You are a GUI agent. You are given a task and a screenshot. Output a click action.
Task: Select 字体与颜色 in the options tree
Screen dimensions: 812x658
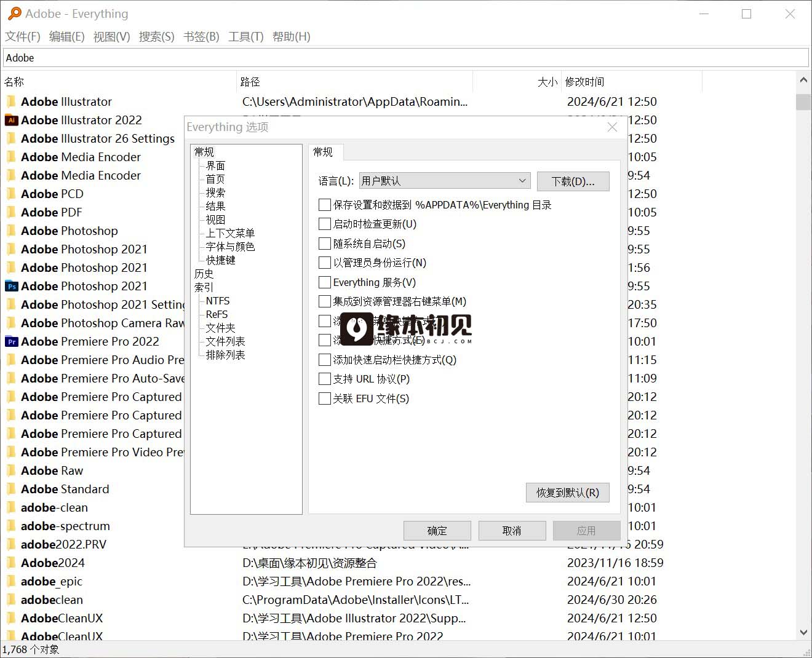coord(231,247)
